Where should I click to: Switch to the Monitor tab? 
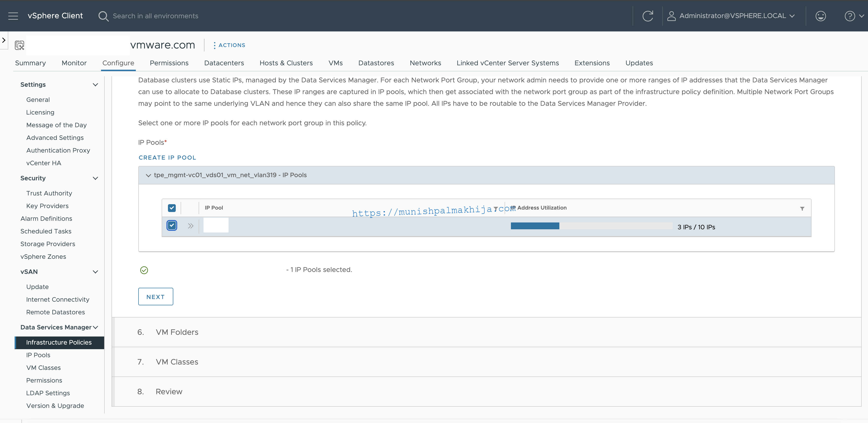click(x=74, y=63)
